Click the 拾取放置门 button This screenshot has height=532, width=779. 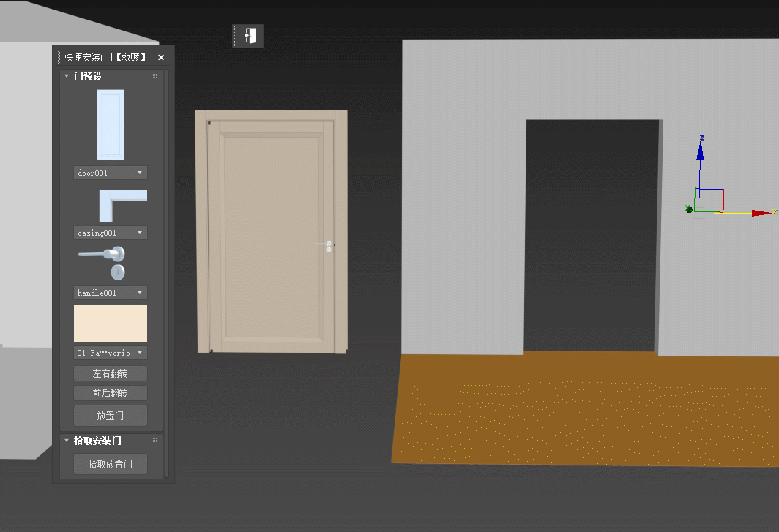pyautogui.click(x=111, y=464)
